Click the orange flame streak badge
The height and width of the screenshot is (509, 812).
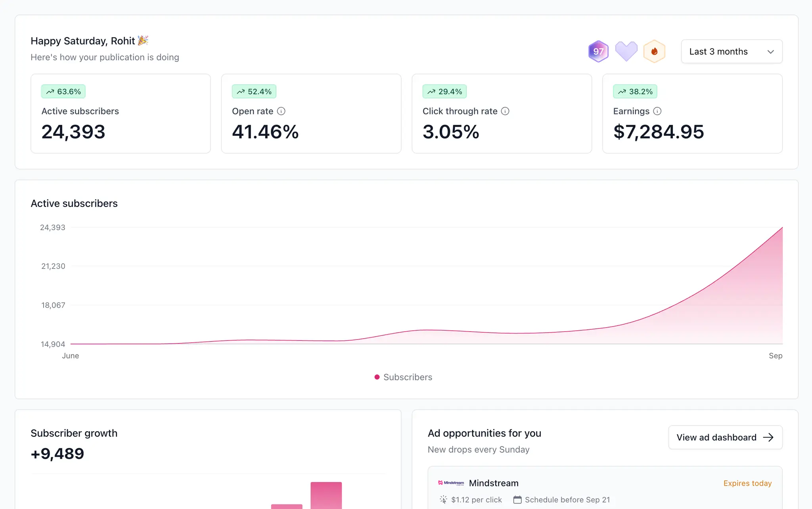[654, 51]
